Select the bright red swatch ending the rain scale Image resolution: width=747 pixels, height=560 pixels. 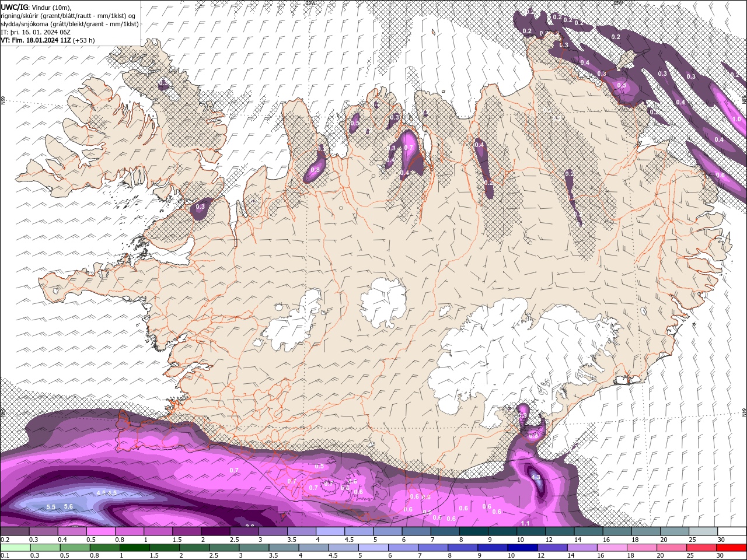(x=731, y=547)
